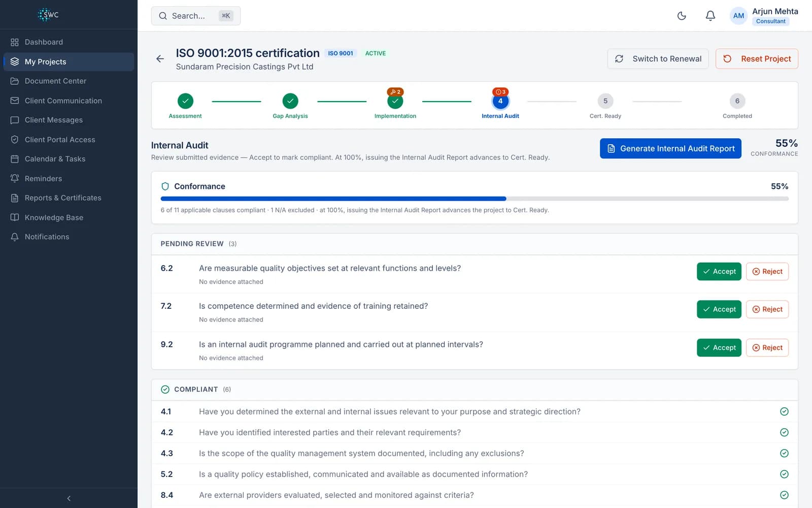812x508 pixels.
Task: Open Calendar & Tasks
Action: [x=69, y=159]
